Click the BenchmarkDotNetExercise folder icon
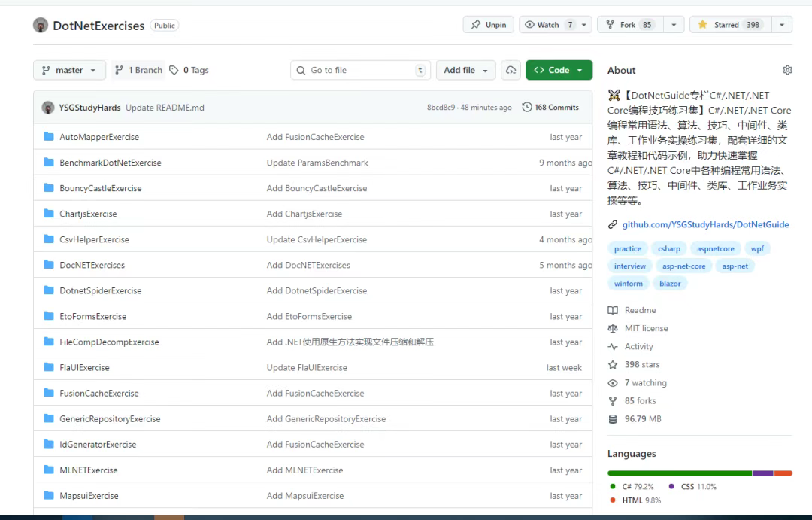 (49, 163)
